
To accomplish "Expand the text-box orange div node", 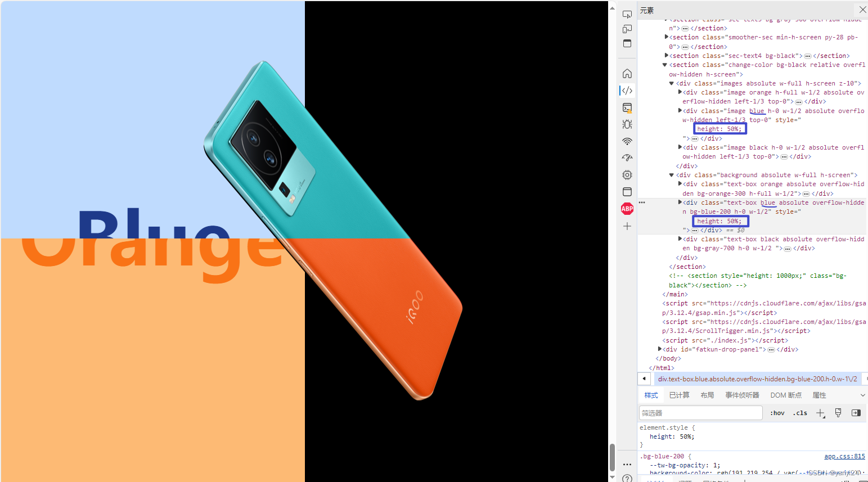I will click(680, 184).
